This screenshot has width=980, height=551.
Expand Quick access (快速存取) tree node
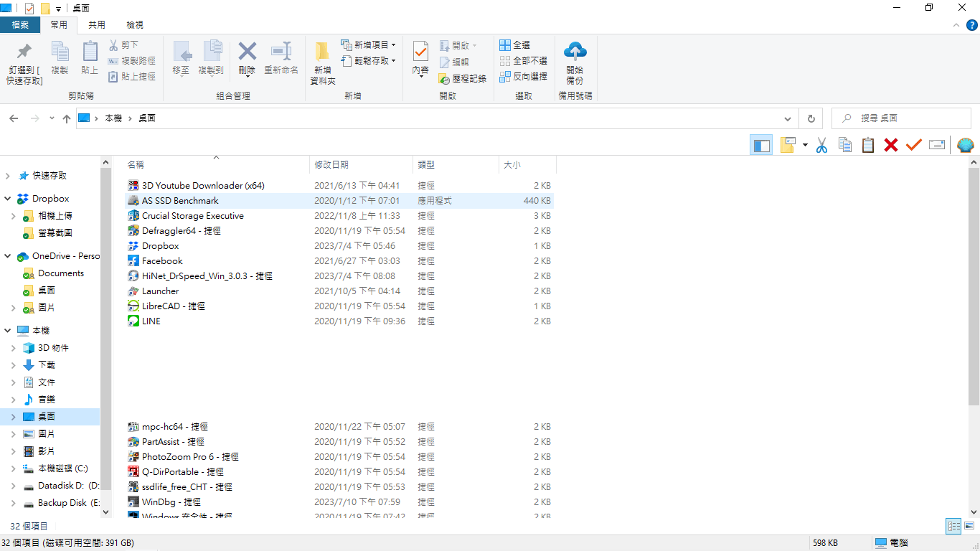pos(8,176)
